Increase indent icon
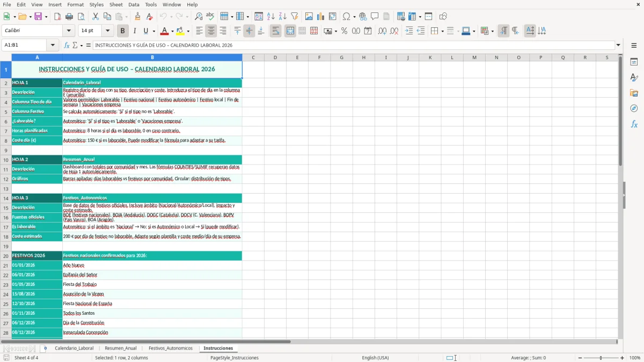Image resolution: width=644 pixels, height=362 pixels. click(409, 31)
